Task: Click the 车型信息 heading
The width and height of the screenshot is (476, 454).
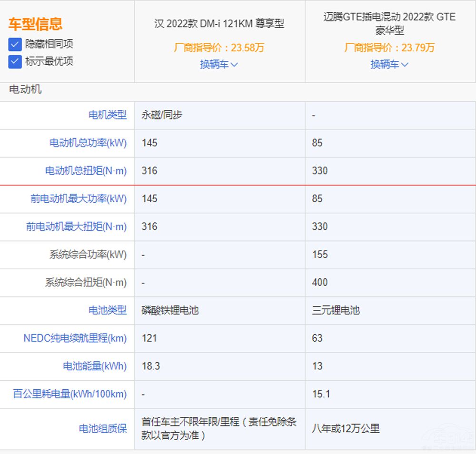Action: coord(35,24)
